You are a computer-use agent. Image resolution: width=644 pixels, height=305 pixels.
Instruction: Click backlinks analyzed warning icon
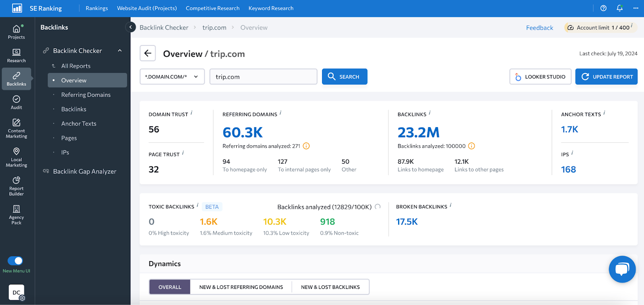472,146
